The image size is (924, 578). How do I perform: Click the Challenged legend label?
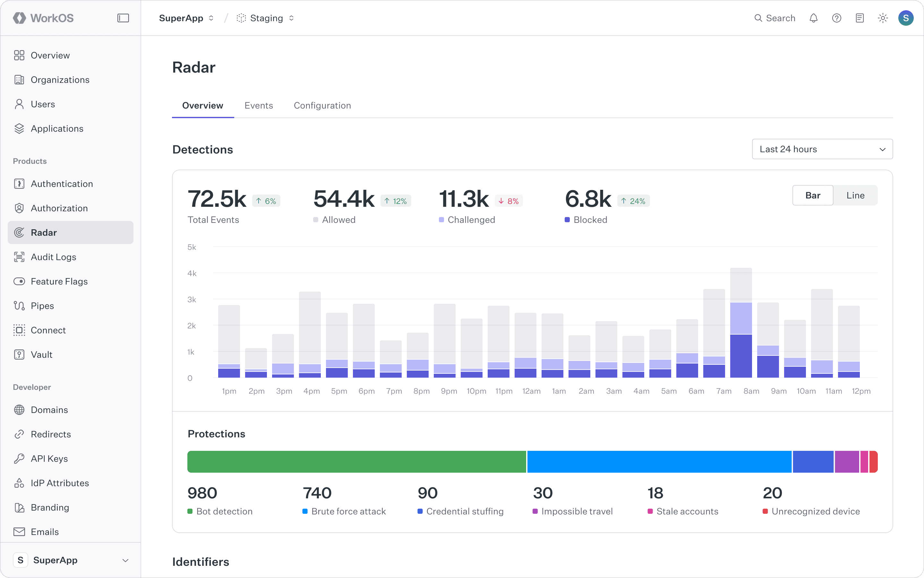[x=471, y=220]
